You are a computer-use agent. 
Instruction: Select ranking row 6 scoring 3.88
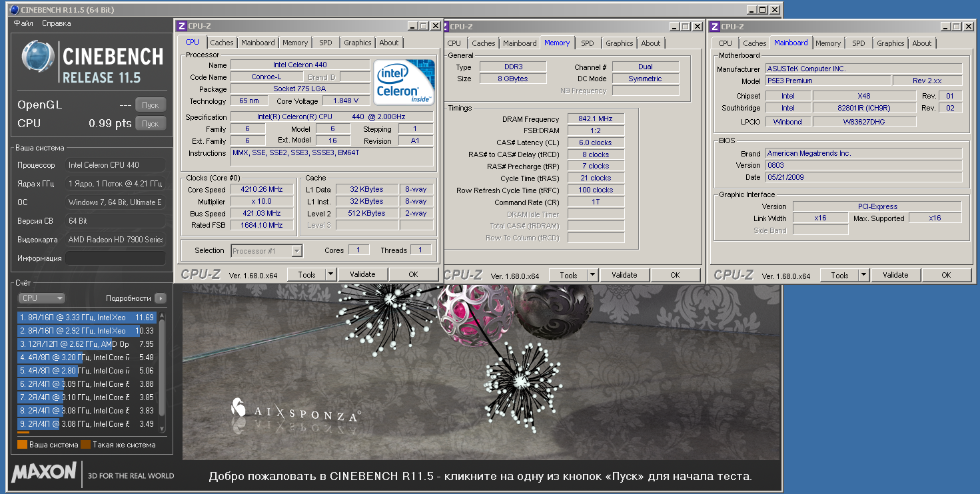pyautogui.click(x=87, y=384)
